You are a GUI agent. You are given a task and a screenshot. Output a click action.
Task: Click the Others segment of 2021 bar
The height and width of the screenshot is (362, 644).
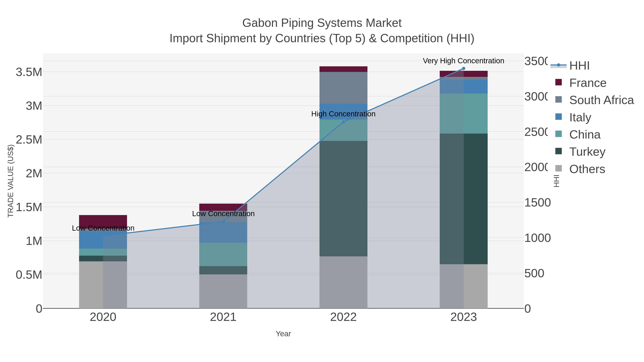[223, 291]
